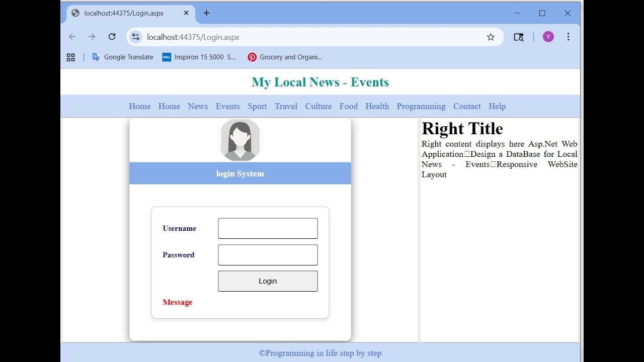Click the red Message label
The image size is (644, 362).
pyautogui.click(x=178, y=302)
